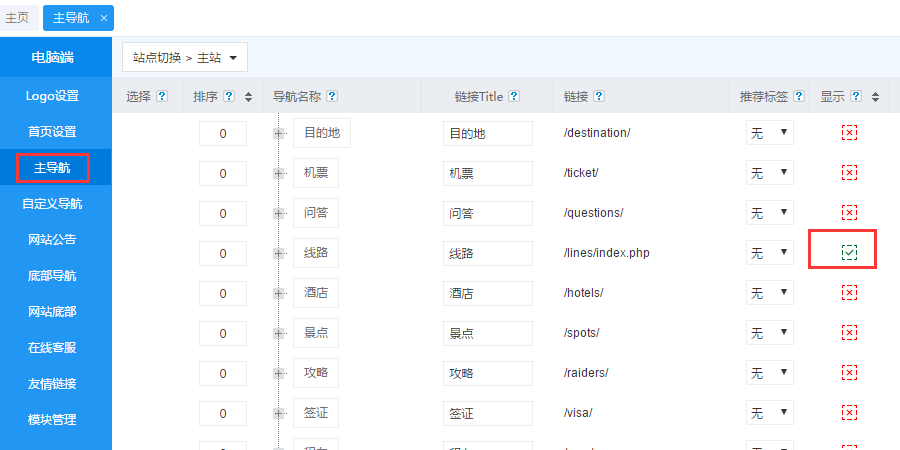Click help icon next to 显示 header

[856, 97]
